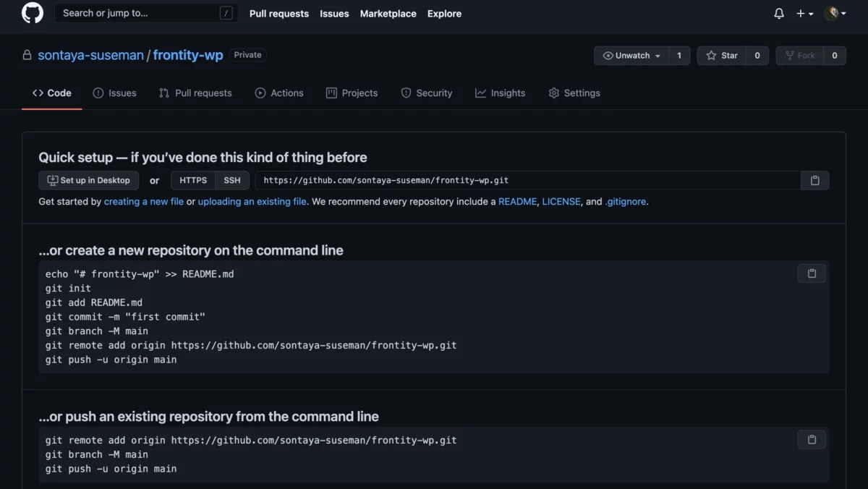Switch clone URL to SSH

(232, 180)
